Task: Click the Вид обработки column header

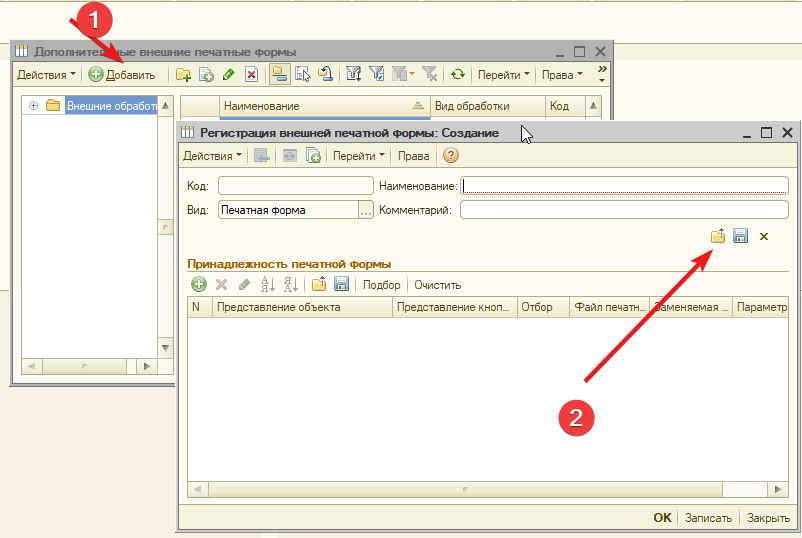Action: point(488,106)
